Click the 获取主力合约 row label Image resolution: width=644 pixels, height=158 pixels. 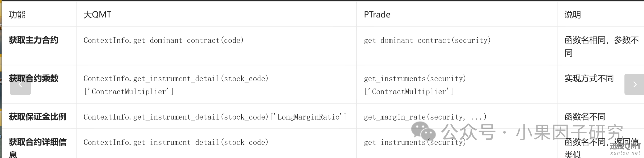point(34,40)
